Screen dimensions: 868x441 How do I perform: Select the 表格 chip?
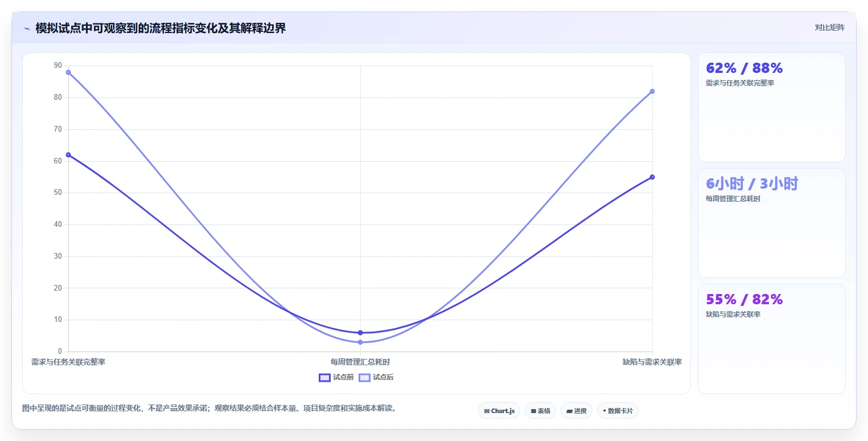[540, 411]
